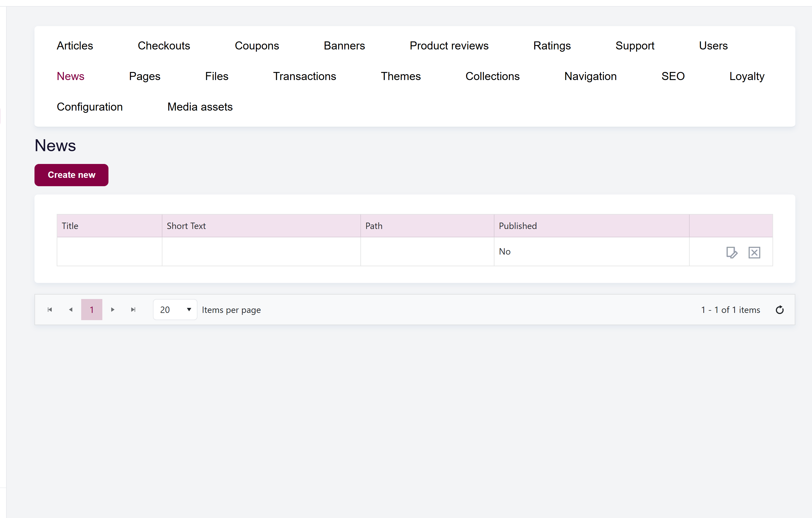Sort by the Path column header

pyautogui.click(x=428, y=225)
